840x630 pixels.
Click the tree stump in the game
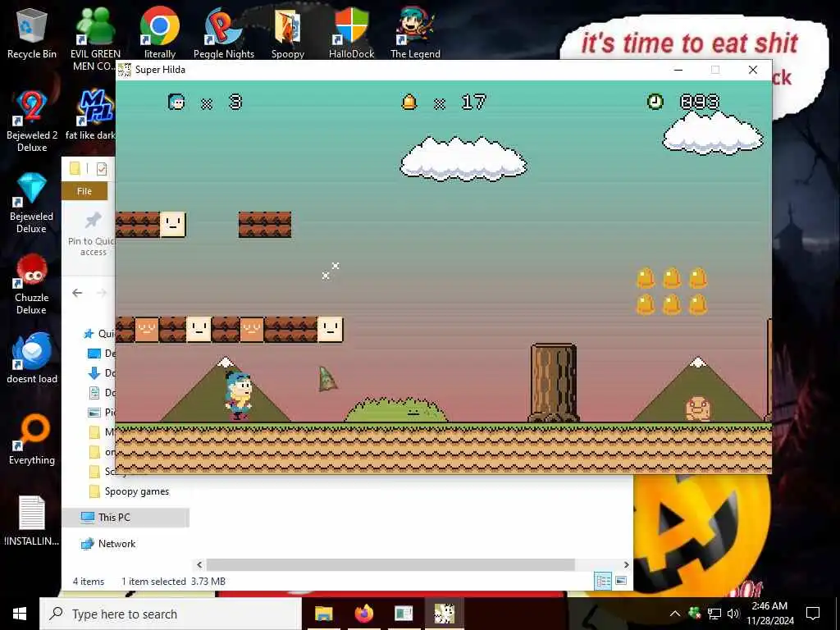coord(554,383)
